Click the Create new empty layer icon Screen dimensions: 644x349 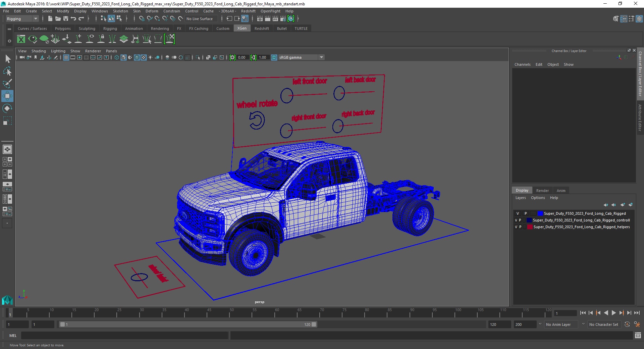(623, 205)
